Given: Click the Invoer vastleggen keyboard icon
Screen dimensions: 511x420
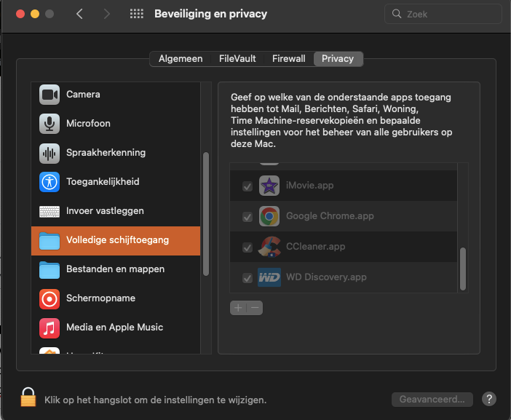Looking at the screenshot, I should [x=49, y=211].
